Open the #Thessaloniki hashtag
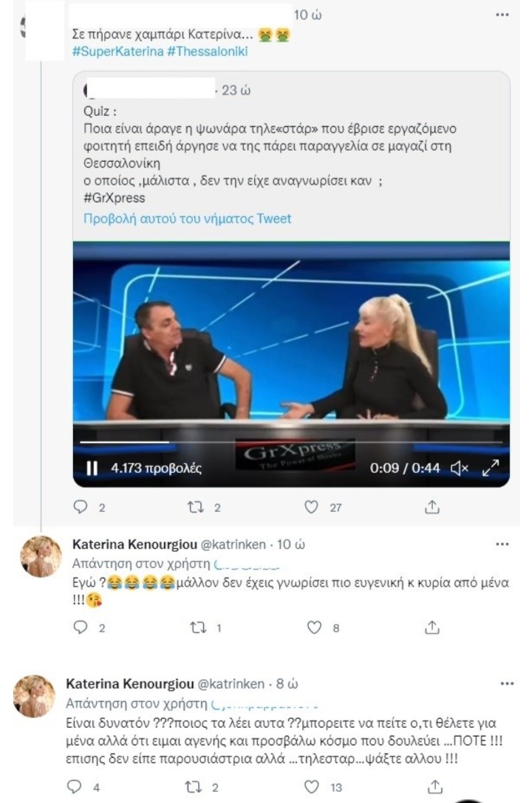The width and height of the screenshot is (532, 803). [208, 51]
